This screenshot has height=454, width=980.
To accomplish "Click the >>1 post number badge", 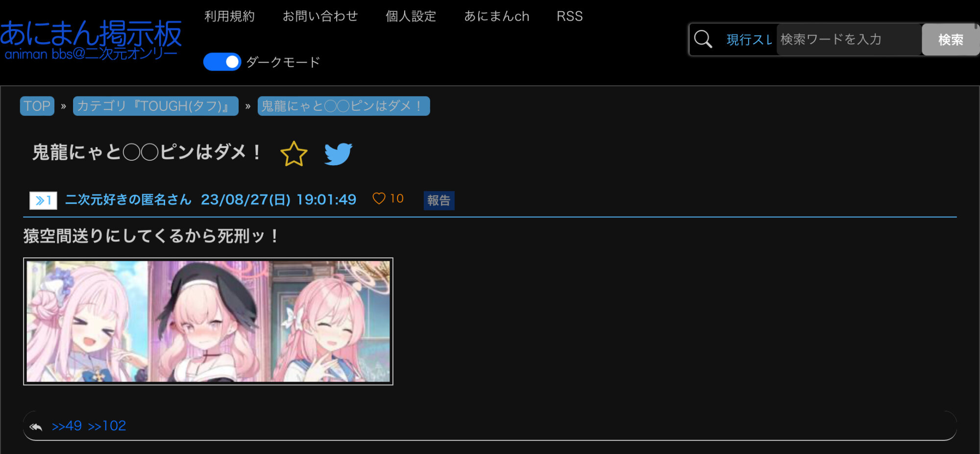I will tap(43, 200).
